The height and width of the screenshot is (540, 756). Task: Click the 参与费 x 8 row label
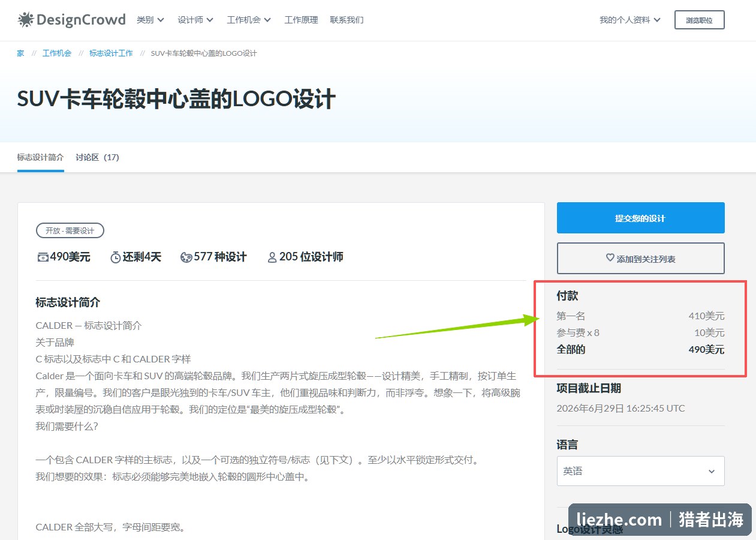click(578, 332)
